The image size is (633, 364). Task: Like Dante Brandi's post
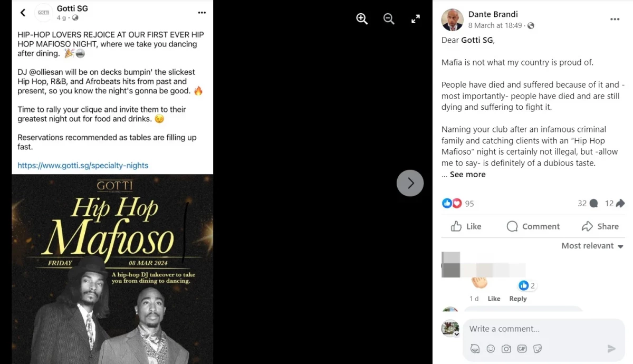[x=466, y=226]
